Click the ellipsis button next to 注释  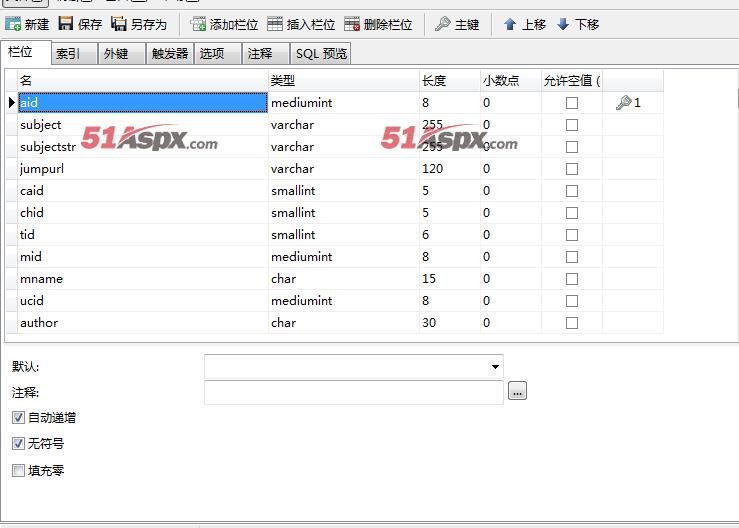pyautogui.click(x=517, y=391)
